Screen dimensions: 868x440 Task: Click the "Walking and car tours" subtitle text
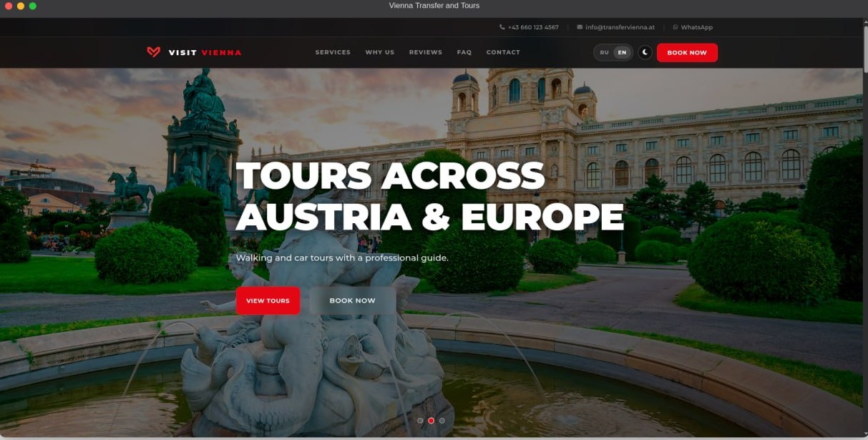pos(342,258)
